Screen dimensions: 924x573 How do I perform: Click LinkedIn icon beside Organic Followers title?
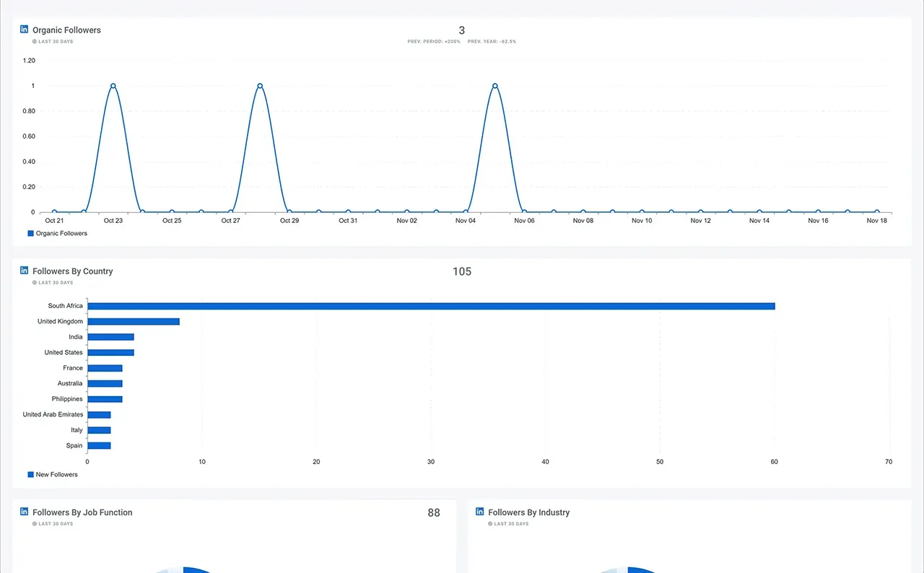24,30
